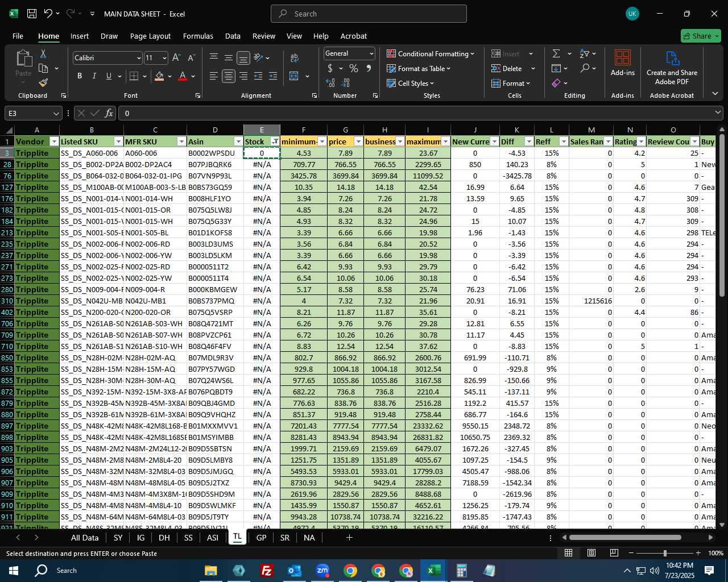Click the Fill Color bucket swatch
The width and height of the screenshot is (728, 582).
tap(159, 76)
